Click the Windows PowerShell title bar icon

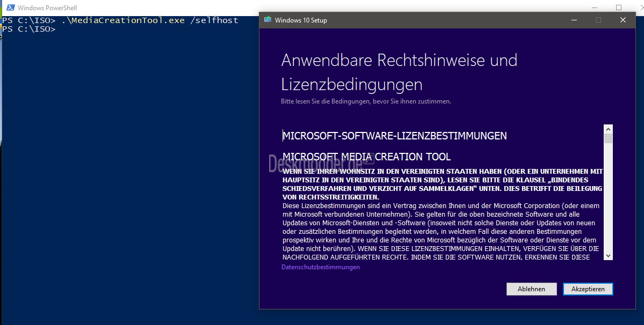11,8
